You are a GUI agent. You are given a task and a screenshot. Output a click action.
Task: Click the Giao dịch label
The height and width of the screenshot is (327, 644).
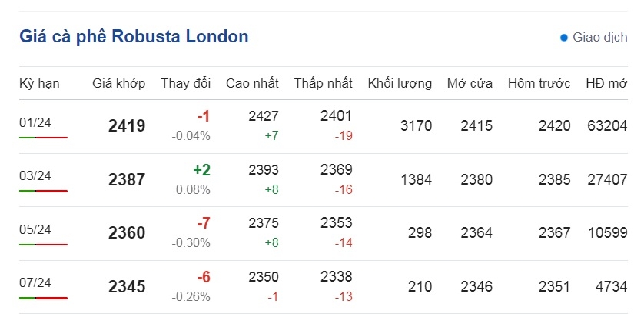tap(600, 38)
